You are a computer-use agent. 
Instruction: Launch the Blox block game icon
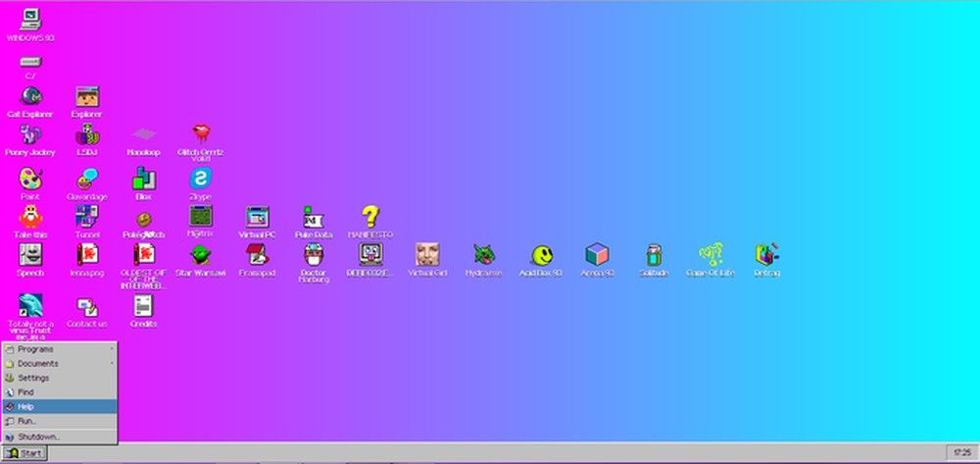[x=144, y=179]
